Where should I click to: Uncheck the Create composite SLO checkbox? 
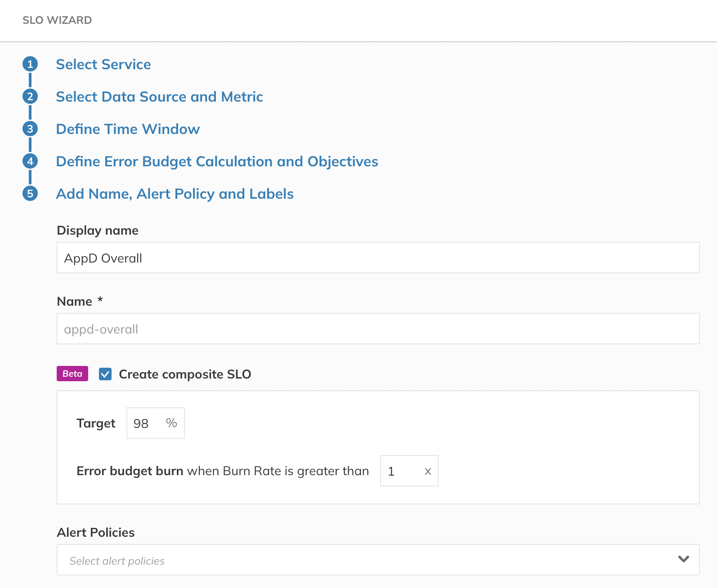[105, 374]
